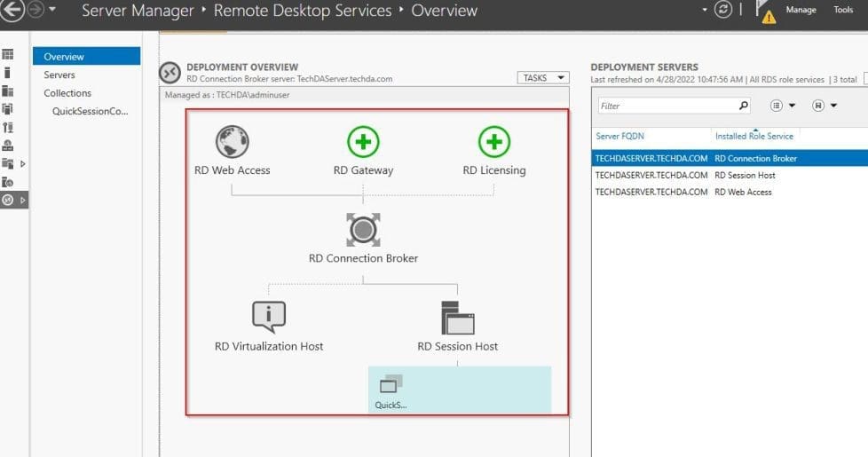Open the TASKS dropdown in Deployment Overview
Screen dimensions: 868x457
coord(542,78)
